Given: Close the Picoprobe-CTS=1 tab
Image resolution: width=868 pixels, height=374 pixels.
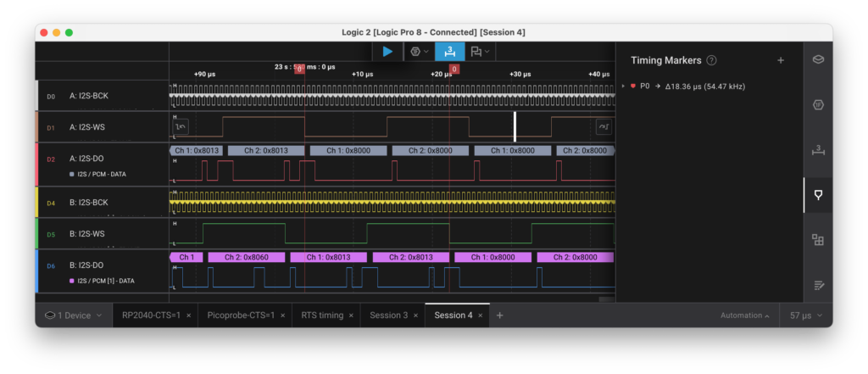Looking at the screenshot, I should tap(283, 315).
